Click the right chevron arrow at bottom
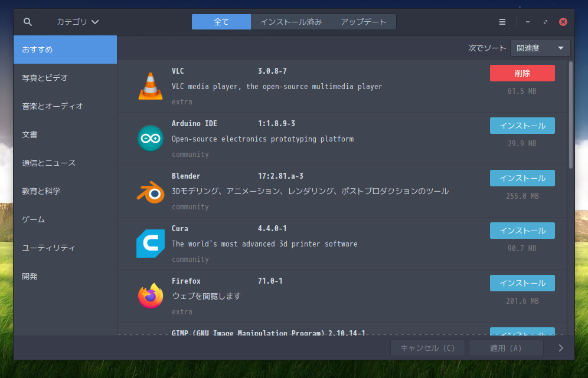The height and width of the screenshot is (378, 588). click(561, 348)
